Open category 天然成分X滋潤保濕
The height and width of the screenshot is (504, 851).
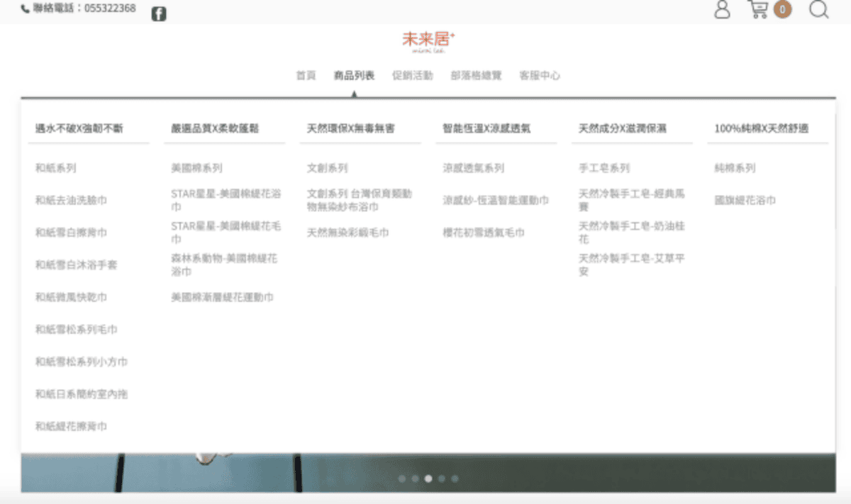click(x=623, y=128)
